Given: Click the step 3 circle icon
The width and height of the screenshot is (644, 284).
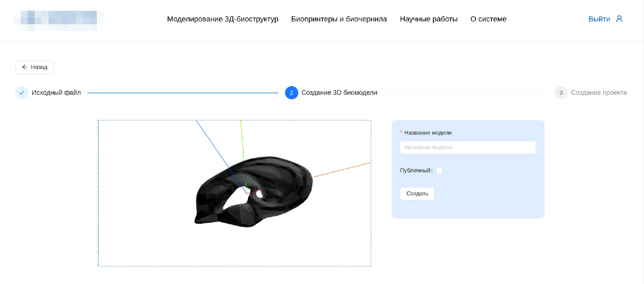Looking at the screenshot, I should pos(561,93).
